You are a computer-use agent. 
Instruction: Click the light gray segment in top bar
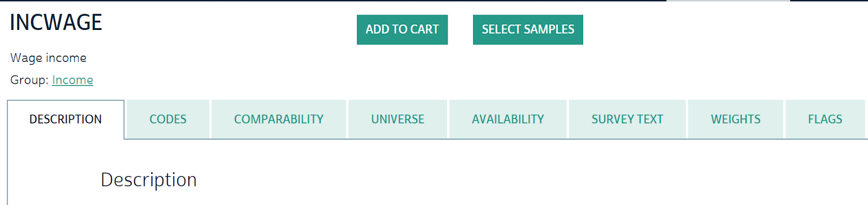(x=728, y=1)
